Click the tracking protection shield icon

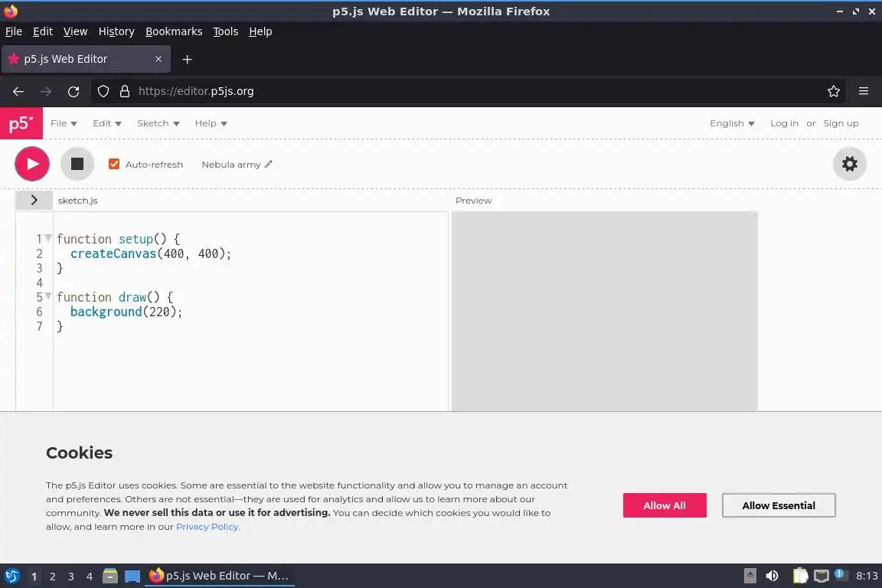pyautogui.click(x=103, y=91)
